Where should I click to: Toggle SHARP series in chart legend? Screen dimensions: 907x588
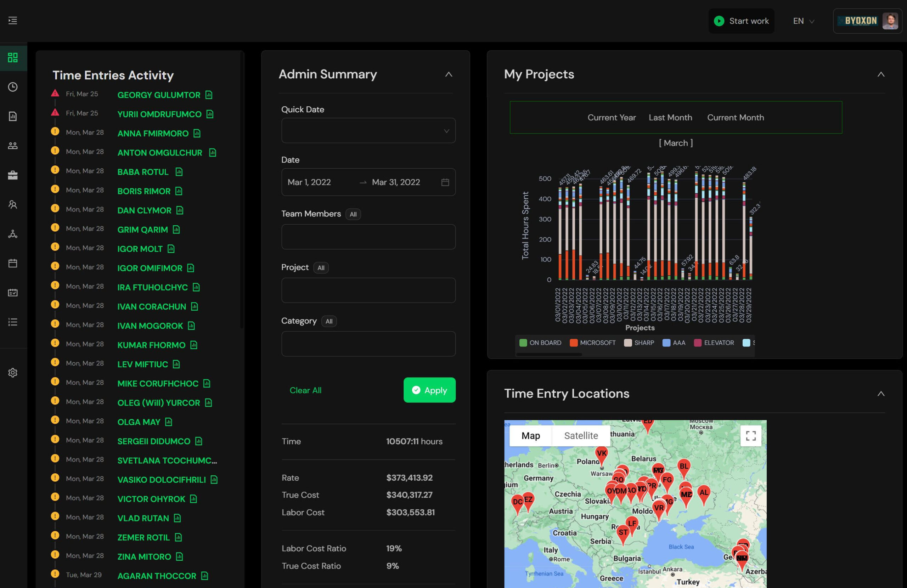(639, 343)
